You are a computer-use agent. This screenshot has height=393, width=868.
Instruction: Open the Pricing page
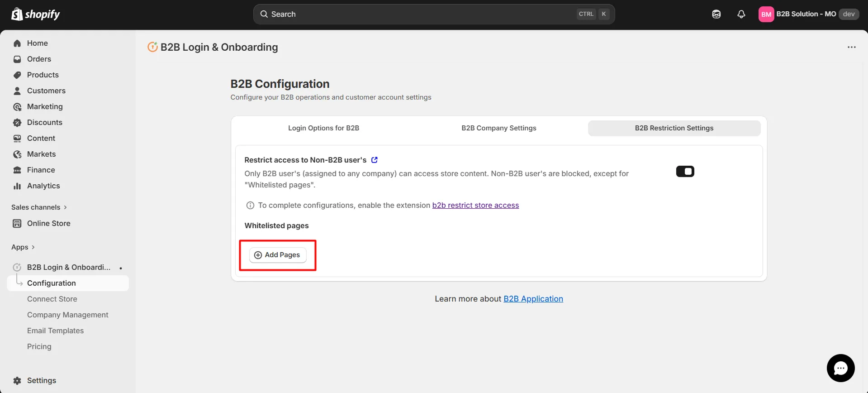[x=39, y=346]
